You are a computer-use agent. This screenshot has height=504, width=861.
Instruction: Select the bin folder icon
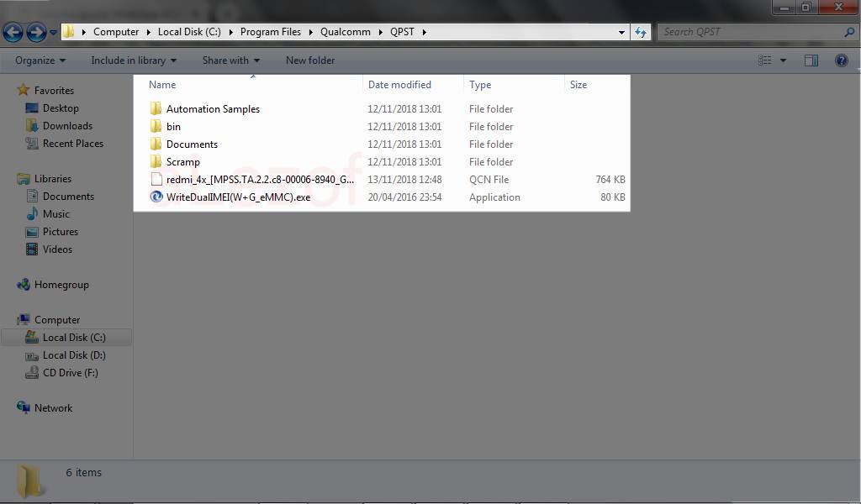[x=156, y=126]
